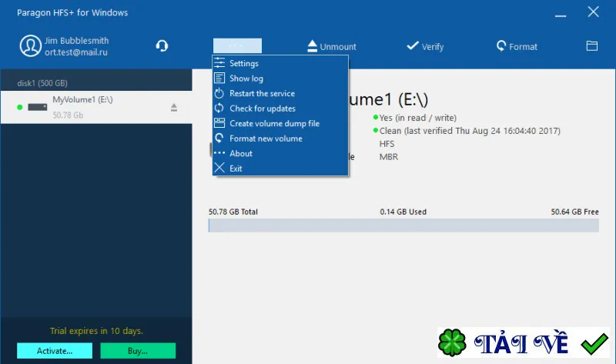Click the Settings sliders icon in menu

click(x=219, y=63)
